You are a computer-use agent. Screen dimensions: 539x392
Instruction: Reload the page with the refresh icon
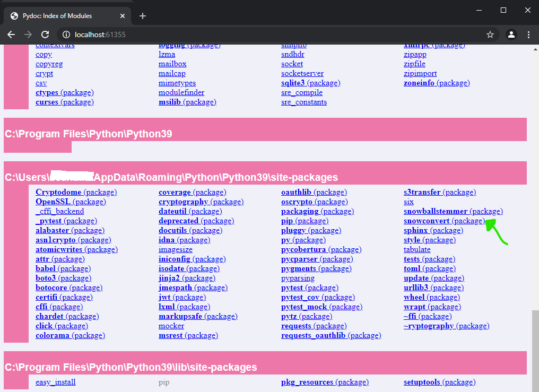(45, 34)
